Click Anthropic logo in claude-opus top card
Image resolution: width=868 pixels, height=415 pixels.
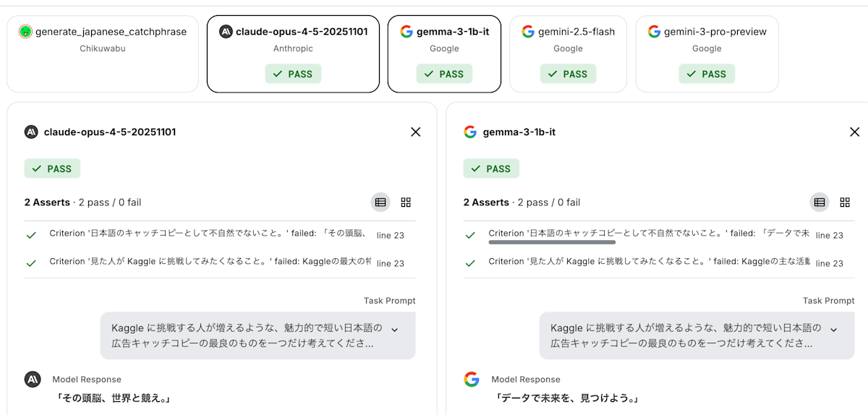click(x=226, y=32)
